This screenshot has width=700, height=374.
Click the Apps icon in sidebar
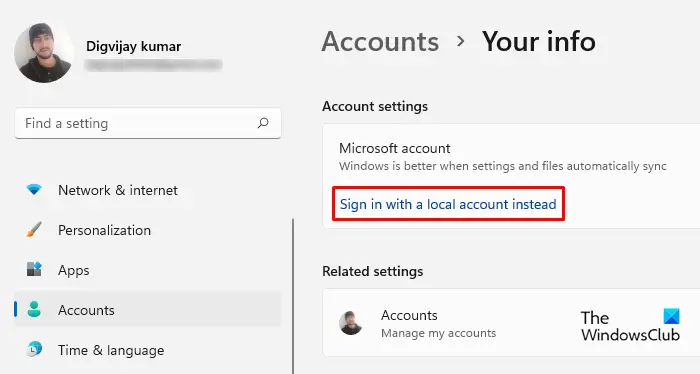click(x=34, y=269)
